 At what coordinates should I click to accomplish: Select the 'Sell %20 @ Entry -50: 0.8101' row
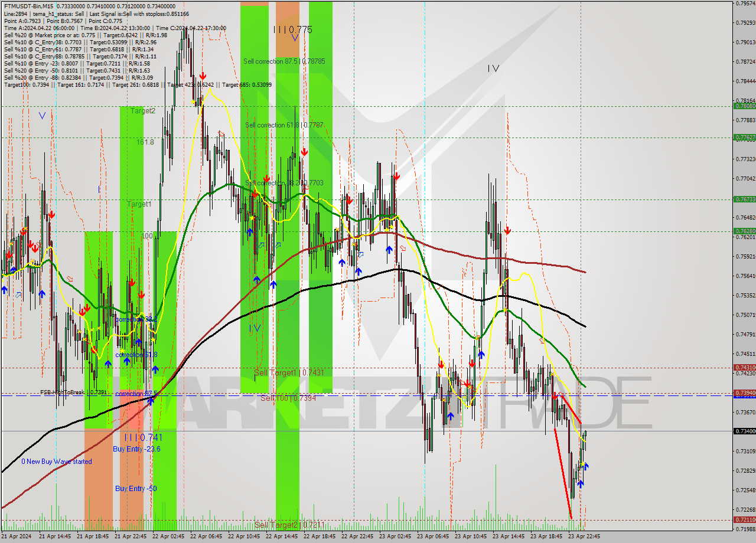tap(77, 70)
